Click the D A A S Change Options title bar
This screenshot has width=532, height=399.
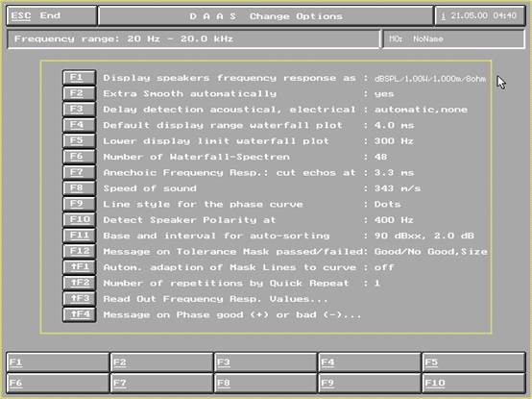tap(266, 16)
